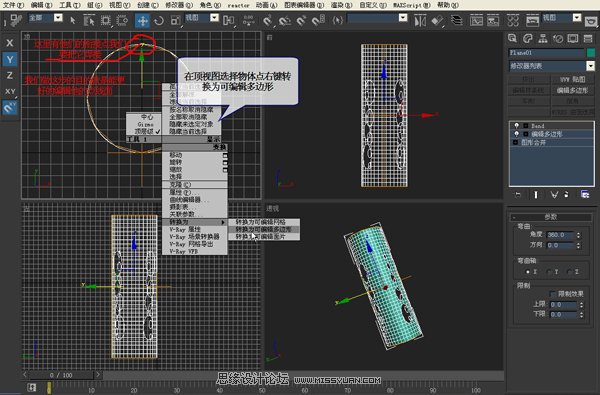
Task: Toggle Bend modifier lightbulb visibility
Action: point(517,126)
